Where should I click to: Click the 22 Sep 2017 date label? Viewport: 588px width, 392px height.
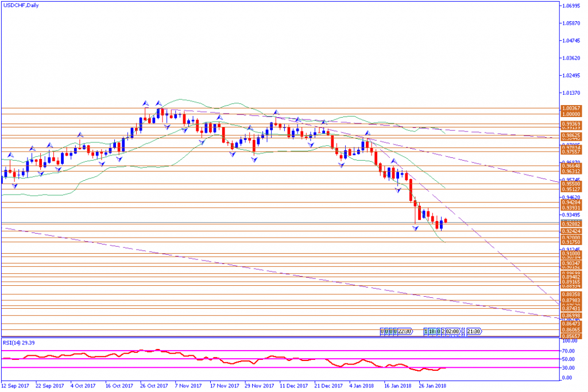click(50, 386)
